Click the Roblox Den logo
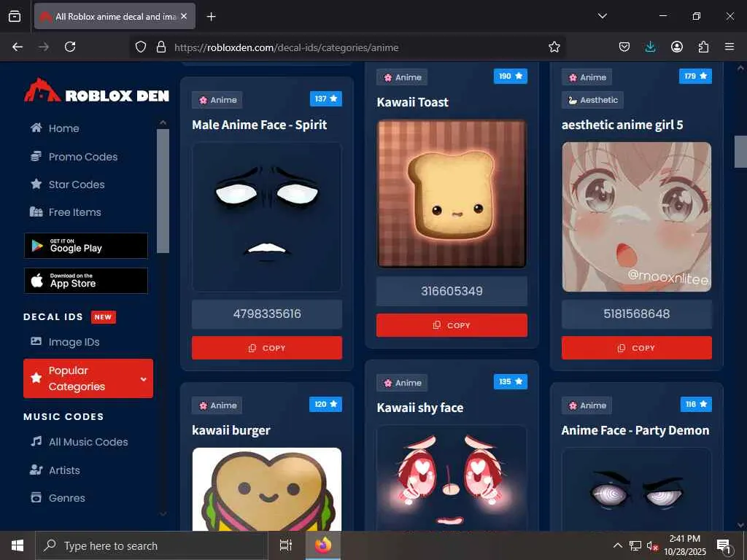 pos(97,90)
